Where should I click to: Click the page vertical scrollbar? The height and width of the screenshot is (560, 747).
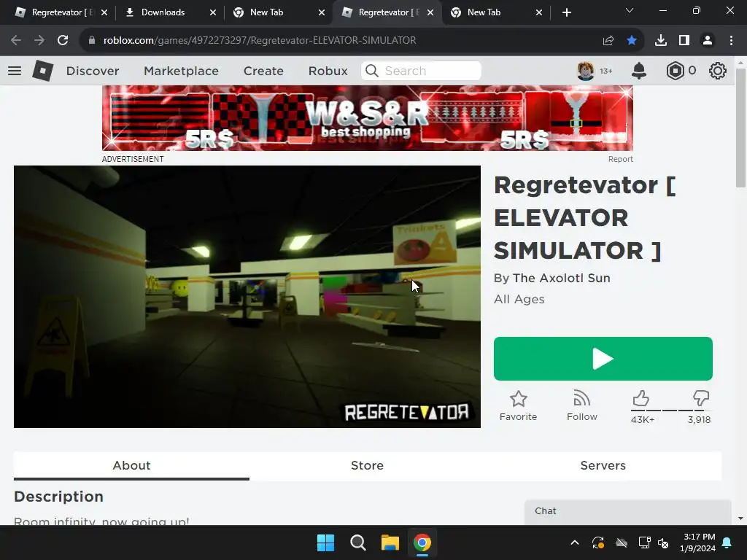(740, 128)
